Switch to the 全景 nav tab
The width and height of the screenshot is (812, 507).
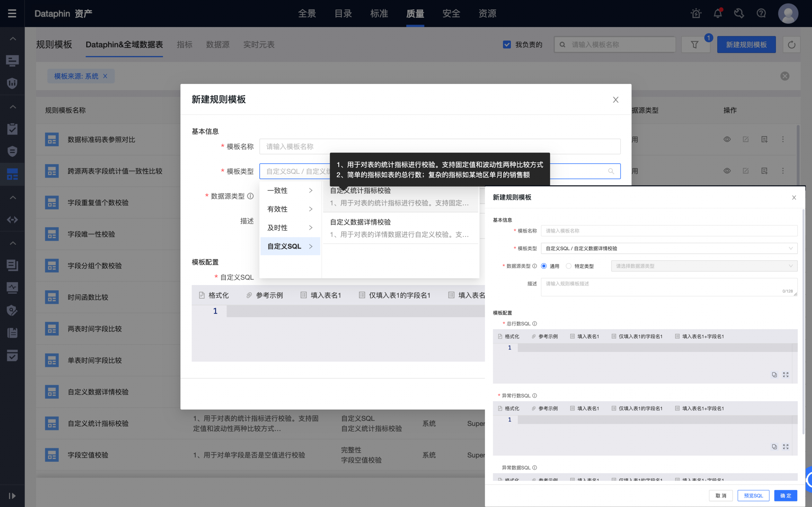[307, 13]
